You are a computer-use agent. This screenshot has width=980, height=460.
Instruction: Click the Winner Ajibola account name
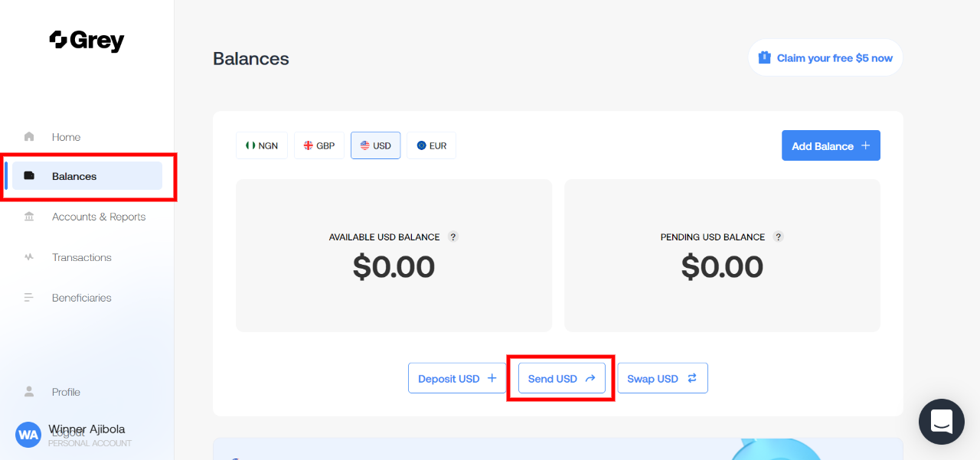click(87, 429)
